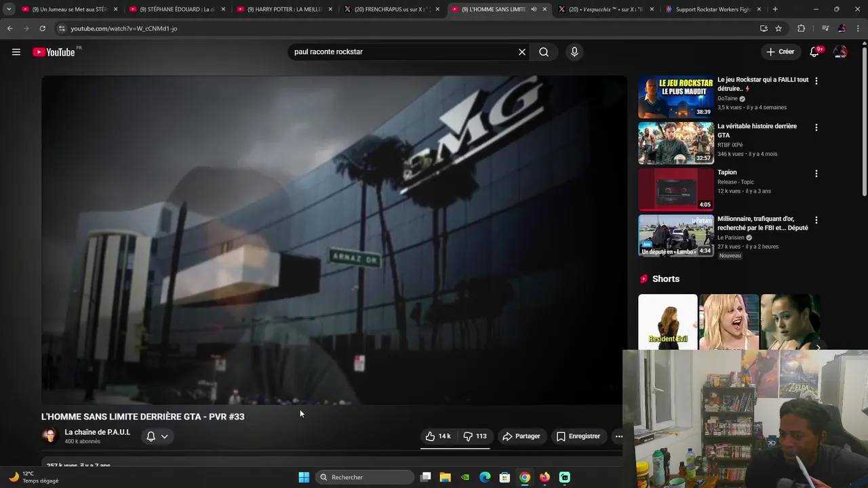Install the app from the address bar icon
The height and width of the screenshot is (488, 868).
click(x=764, y=28)
